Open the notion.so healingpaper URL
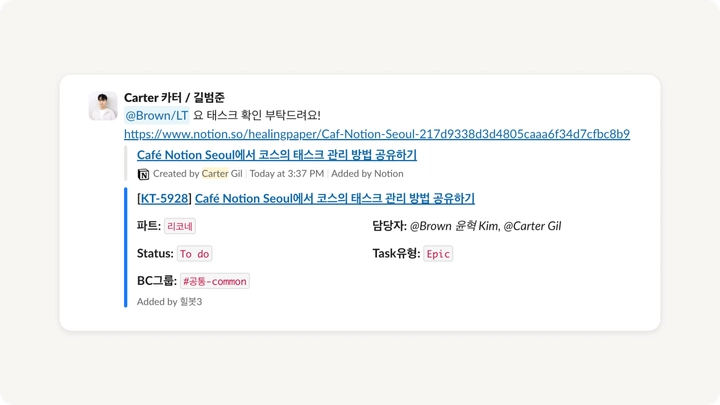The image size is (720, 405). [377, 134]
